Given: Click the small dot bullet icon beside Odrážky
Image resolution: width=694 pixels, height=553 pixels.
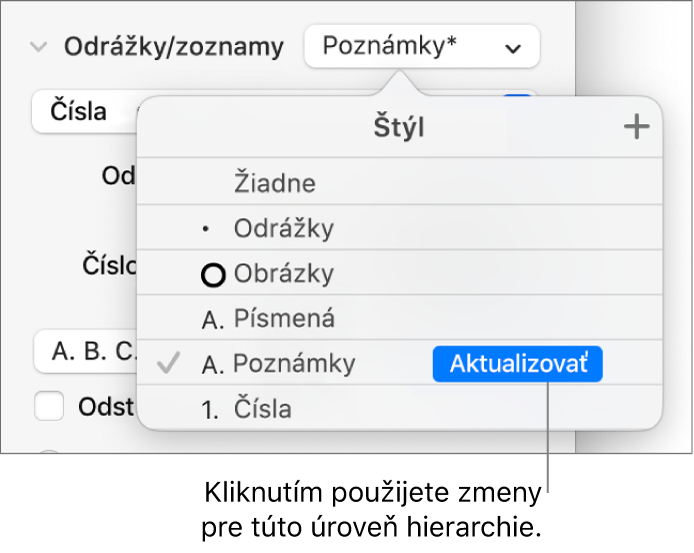Looking at the screenshot, I should 207,230.
